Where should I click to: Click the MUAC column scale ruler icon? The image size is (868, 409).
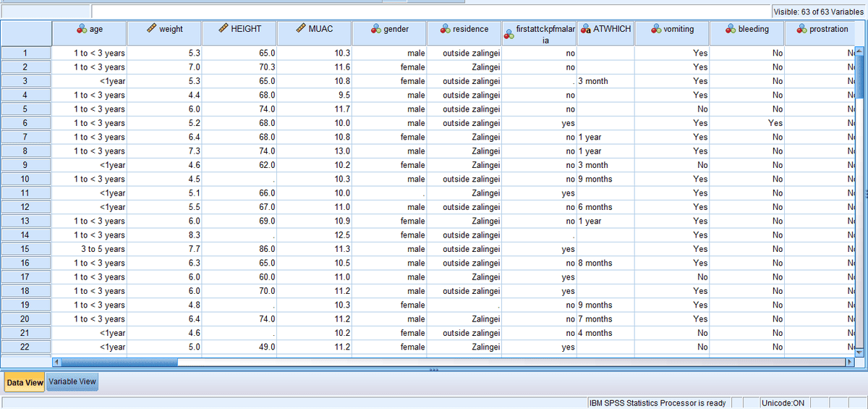pyautogui.click(x=302, y=29)
